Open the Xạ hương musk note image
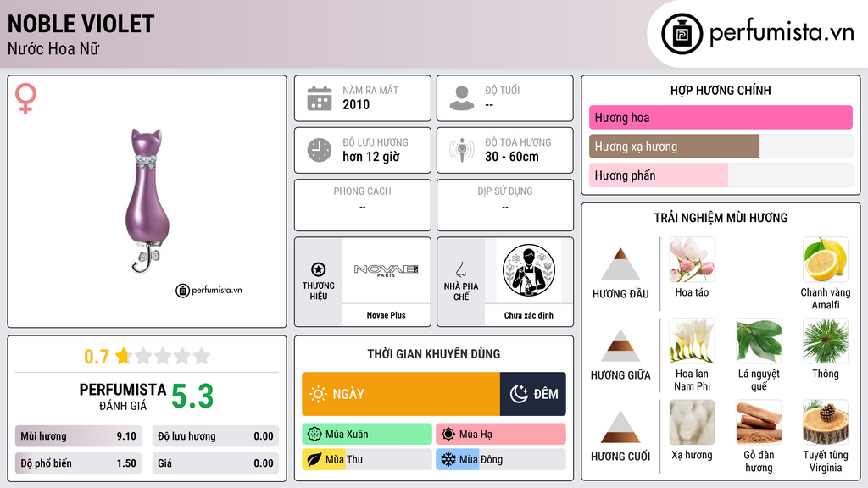This screenshot has width=868, height=488. pyautogui.click(x=692, y=422)
